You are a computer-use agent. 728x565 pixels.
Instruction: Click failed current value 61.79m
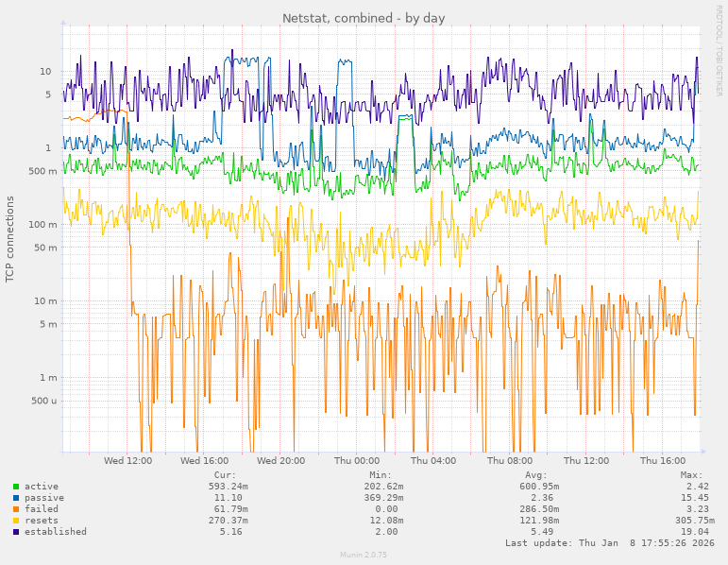[x=230, y=509]
